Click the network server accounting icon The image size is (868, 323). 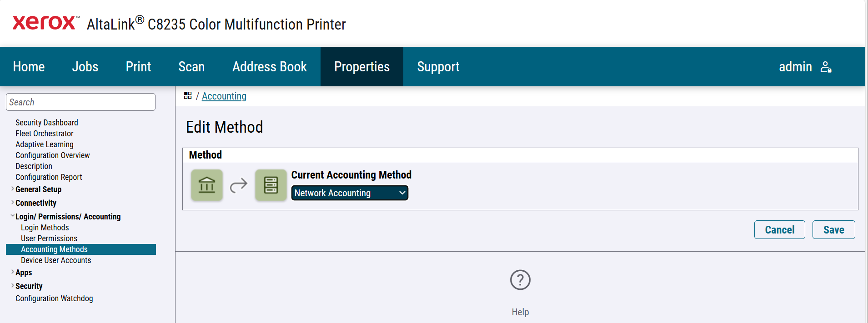[271, 185]
